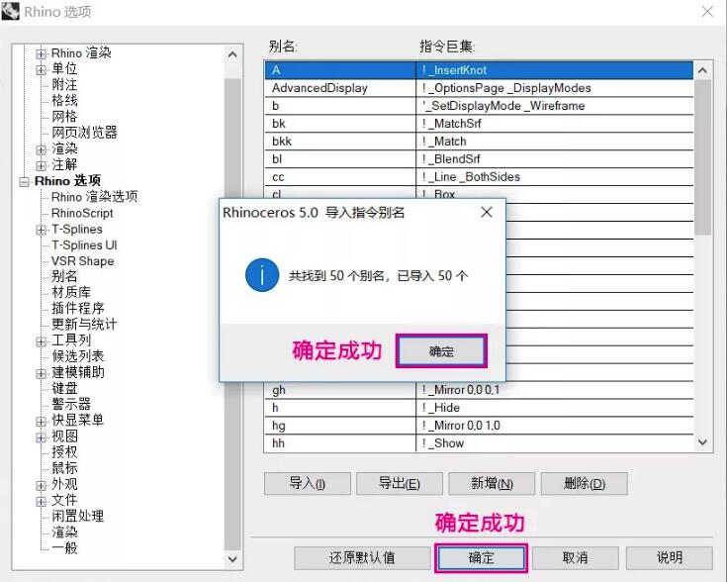728x582 pixels.
Task: Expand the Rhino 渲染 tree node
Action: tap(41, 53)
